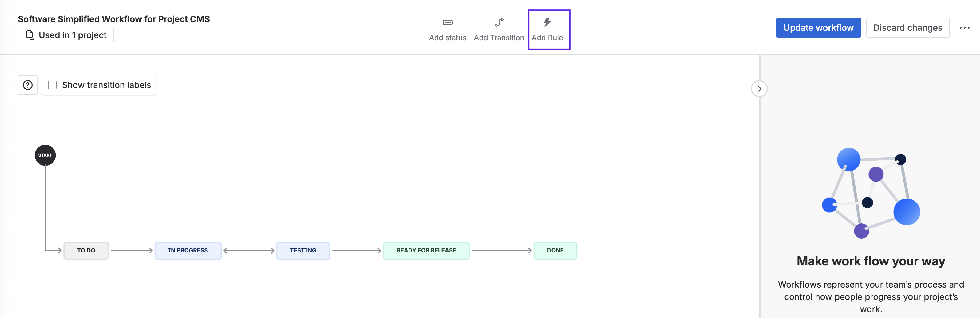Open the three-dot more actions menu
The image size is (980, 318).
pyautogui.click(x=964, y=28)
